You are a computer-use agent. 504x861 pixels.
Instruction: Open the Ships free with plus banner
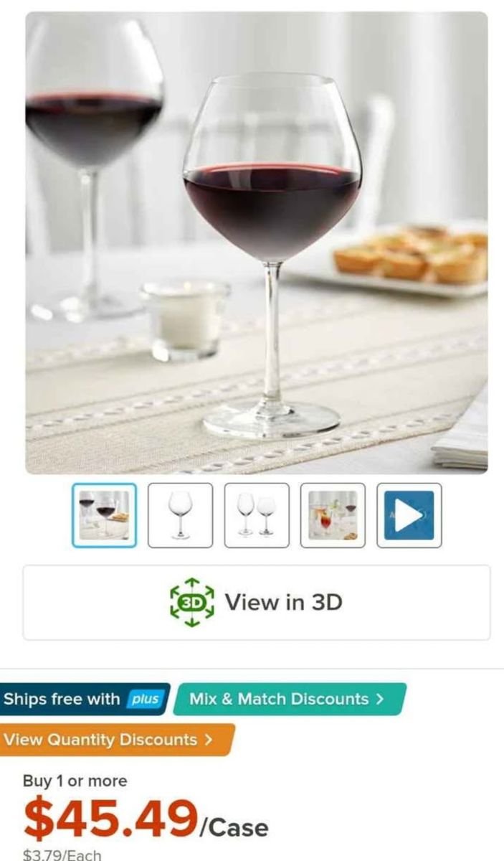click(x=84, y=700)
